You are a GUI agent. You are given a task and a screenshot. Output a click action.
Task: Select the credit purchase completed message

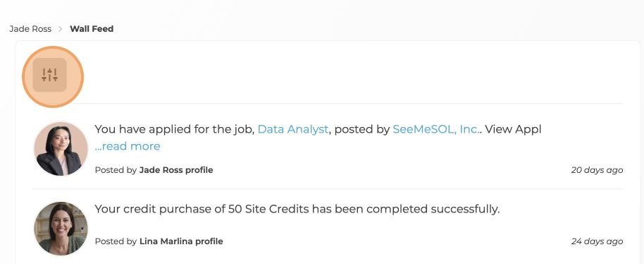point(297,209)
